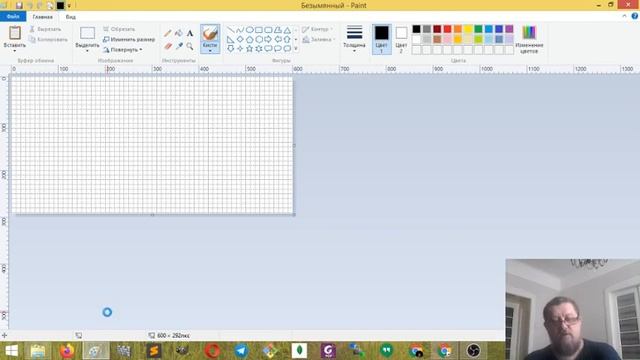Pick the purple color swatch
Screen dimensions: 640x360
tap(509, 29)
